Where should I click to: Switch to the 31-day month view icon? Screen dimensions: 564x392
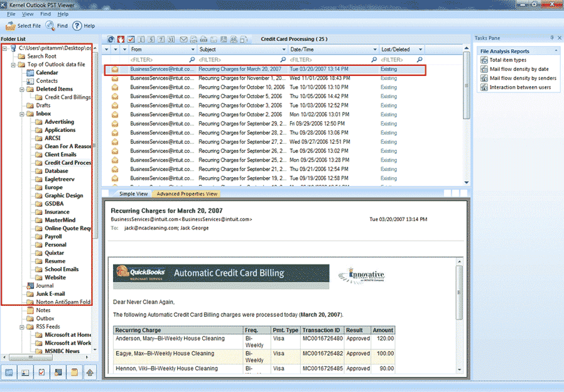pos(171,39)
